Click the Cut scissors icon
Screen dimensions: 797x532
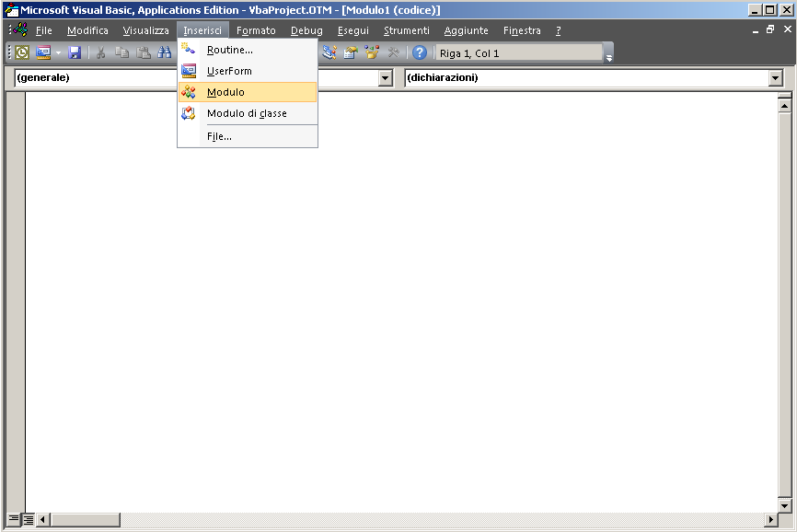click(x=100, y=52)
